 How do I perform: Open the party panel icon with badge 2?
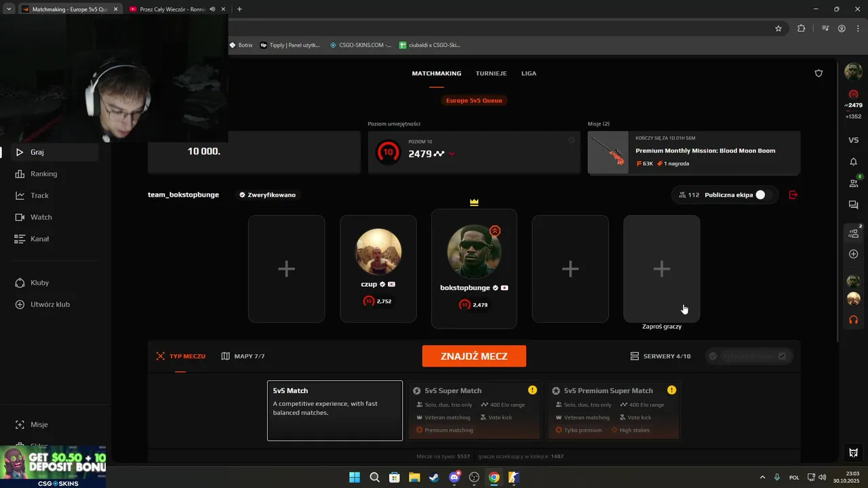(x=854, y=233)
